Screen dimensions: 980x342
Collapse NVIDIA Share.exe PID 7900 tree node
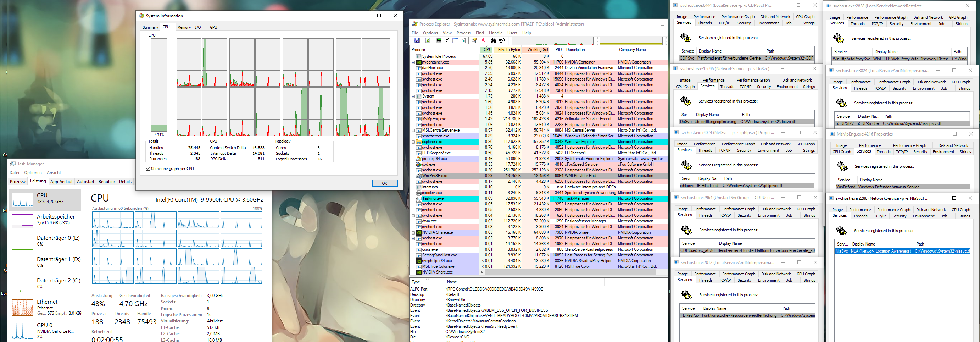[413, 232]
